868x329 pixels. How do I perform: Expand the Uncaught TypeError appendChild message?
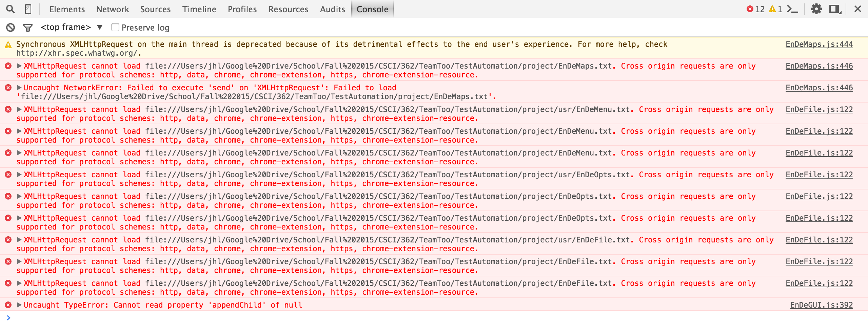click(19, 305)
